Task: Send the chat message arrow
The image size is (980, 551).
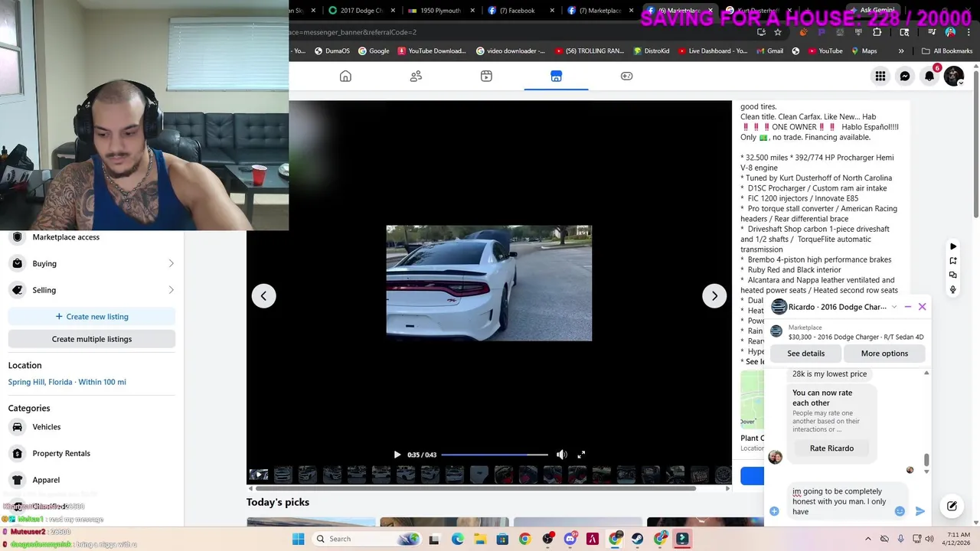Action: (x=920, y=511)
